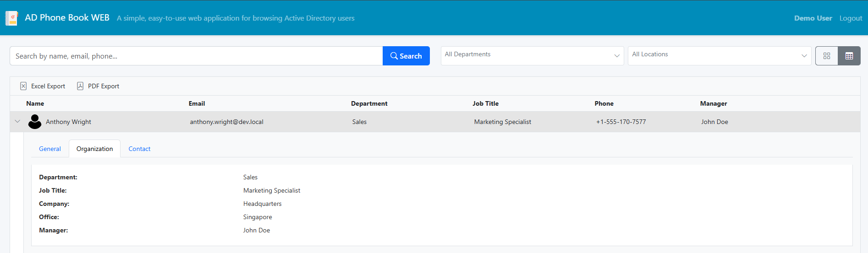Switch to card grid view
Viewport: 868px width, 253px height.
point(827,56)
